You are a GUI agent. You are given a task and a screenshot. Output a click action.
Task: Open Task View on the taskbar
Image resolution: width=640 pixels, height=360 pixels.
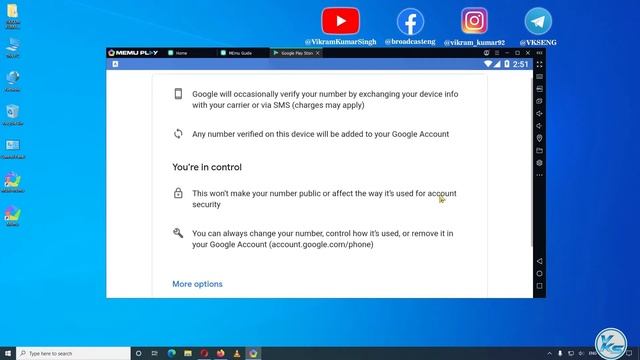155,353
